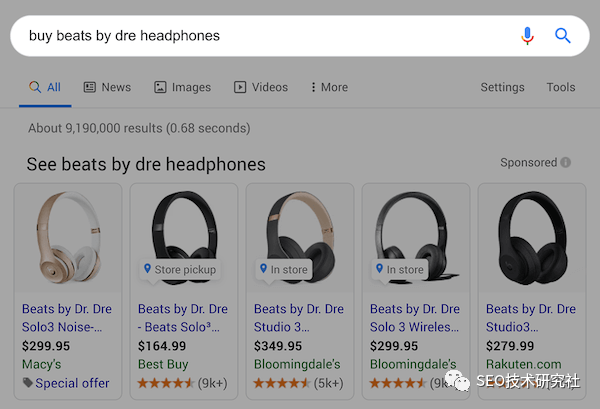Image resolution: width=600 pixels, height=409 pixels.
Task: Click Bloomingdale's under Solo 3 Wireless
Action: click(413, 364)
